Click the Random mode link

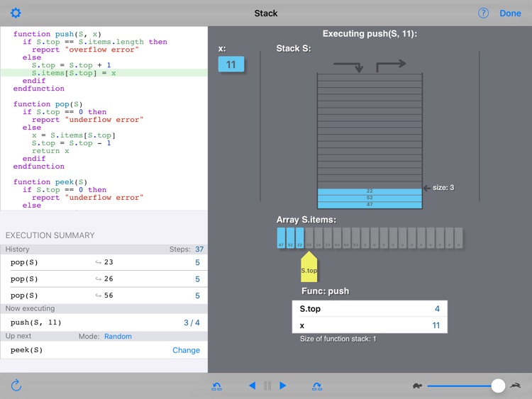(118, 337)
